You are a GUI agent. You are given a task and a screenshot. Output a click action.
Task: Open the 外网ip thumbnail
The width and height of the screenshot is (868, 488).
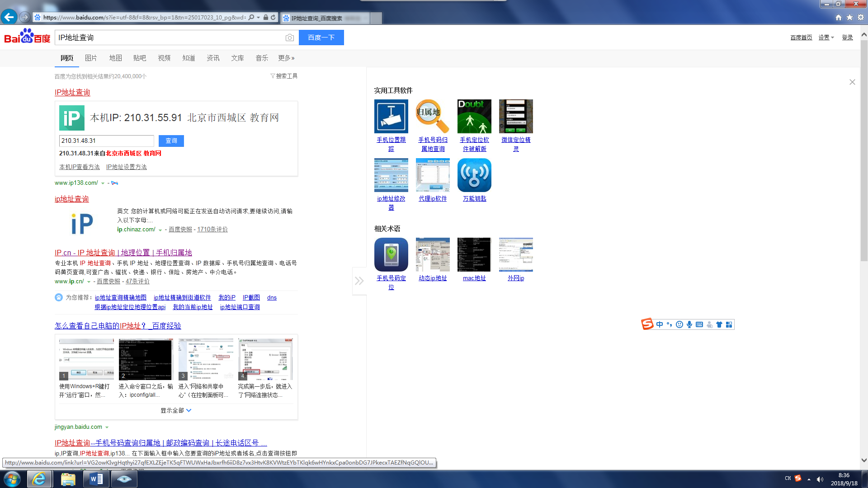516,254
